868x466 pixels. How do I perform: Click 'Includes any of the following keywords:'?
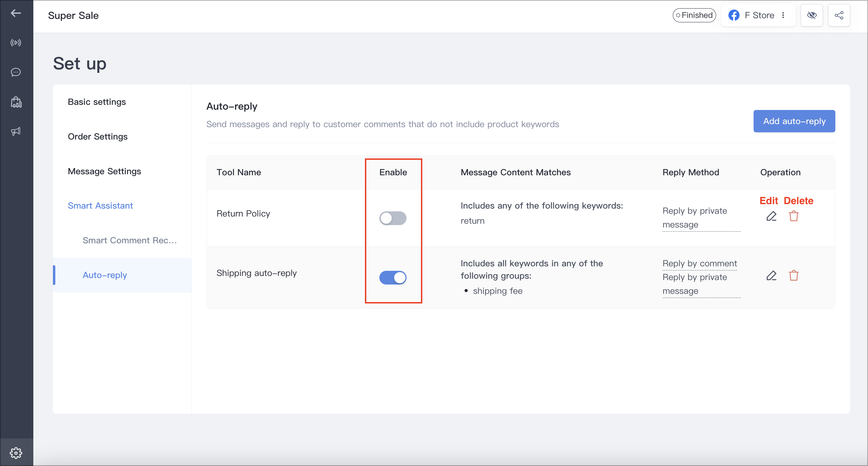pyautogui.click(x=542, y=206)
